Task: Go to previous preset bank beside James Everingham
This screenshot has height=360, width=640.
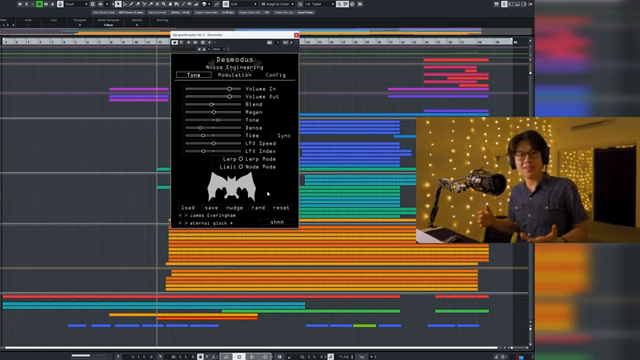Action: (180, 216)
